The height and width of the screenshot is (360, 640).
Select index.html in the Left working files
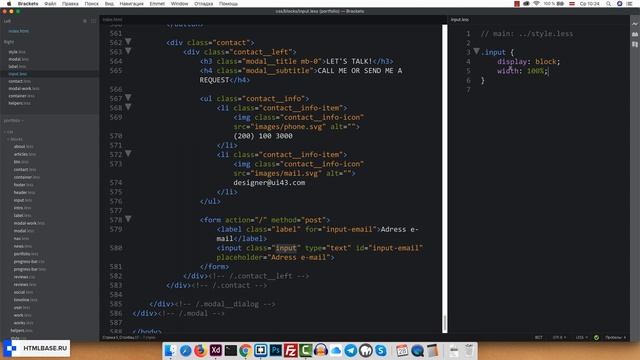pos(18,31)
